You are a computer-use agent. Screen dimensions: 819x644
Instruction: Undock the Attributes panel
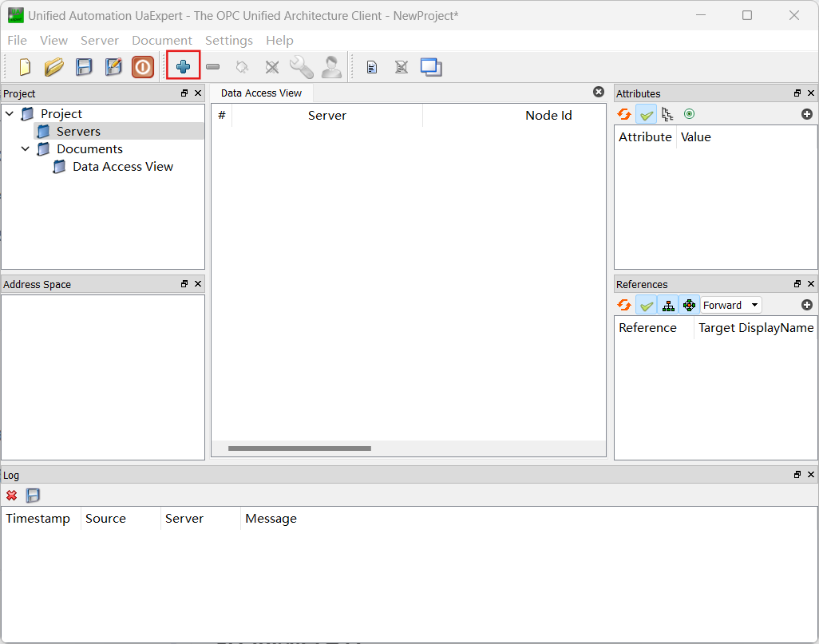click(x=797, y=93)
